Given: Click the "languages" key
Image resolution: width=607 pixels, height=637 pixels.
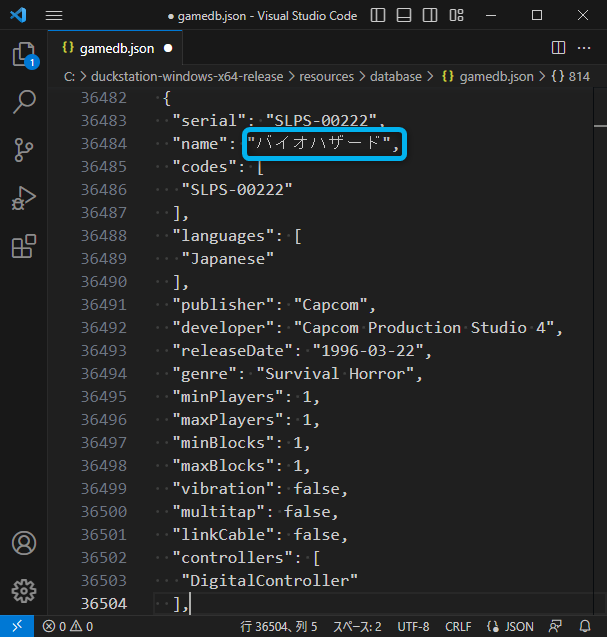Looking at the screenshot, I should coord(223,236).
